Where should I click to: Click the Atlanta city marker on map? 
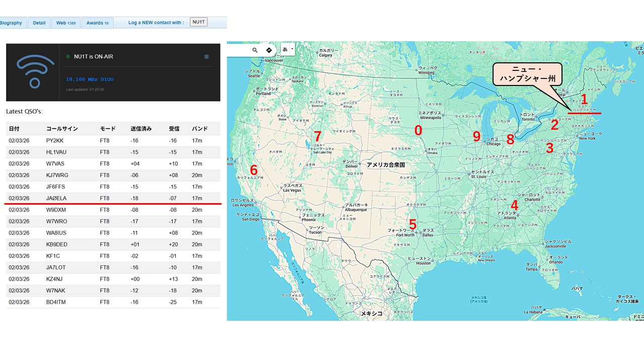[x=518, y=215]
